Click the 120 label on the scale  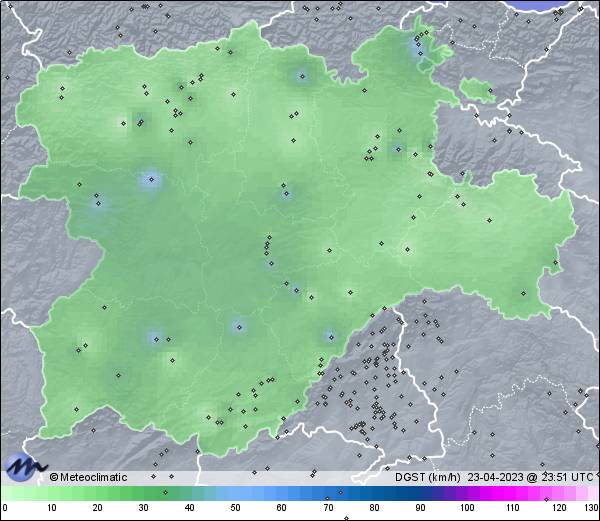point(559,508)
